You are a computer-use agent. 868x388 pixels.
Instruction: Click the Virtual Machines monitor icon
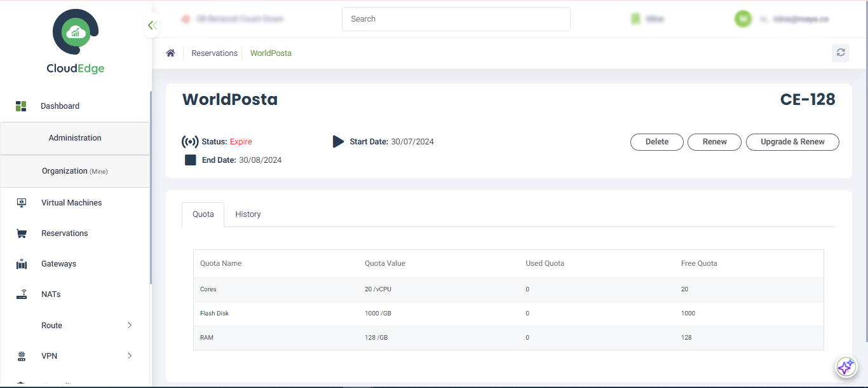pyautogui.click(x=22, y=203)
